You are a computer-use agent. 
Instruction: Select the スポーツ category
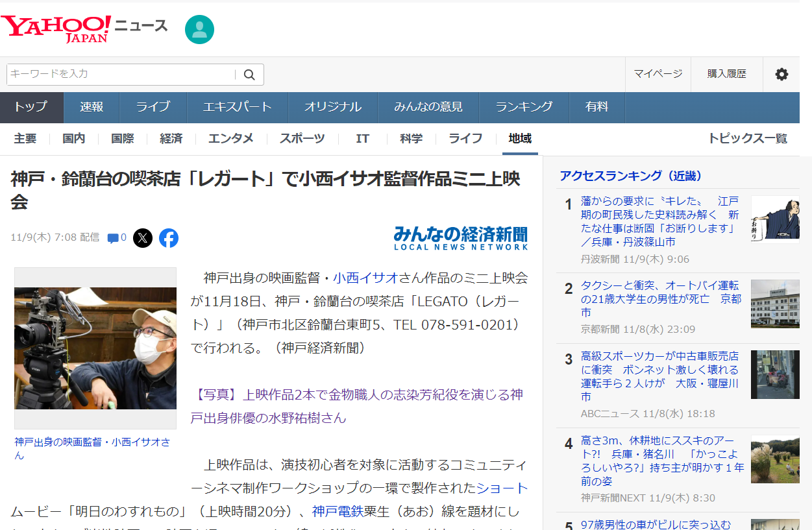point(302,139)
